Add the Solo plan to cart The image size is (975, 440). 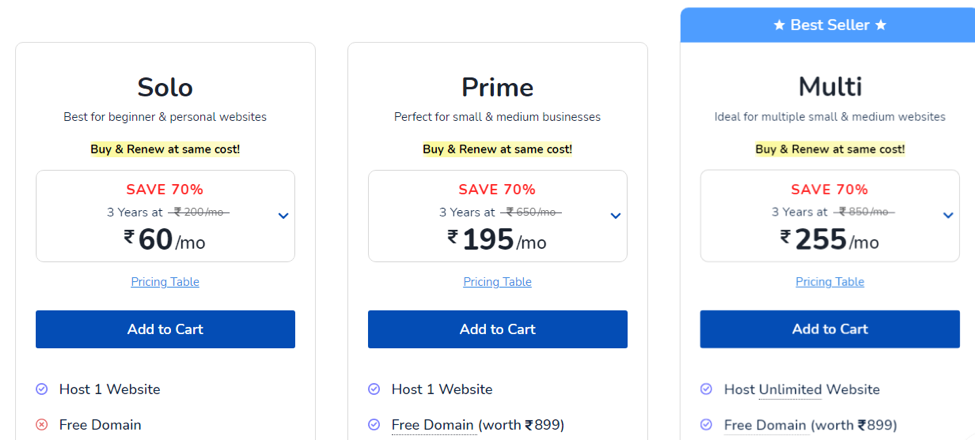click(x=165, y=329)
